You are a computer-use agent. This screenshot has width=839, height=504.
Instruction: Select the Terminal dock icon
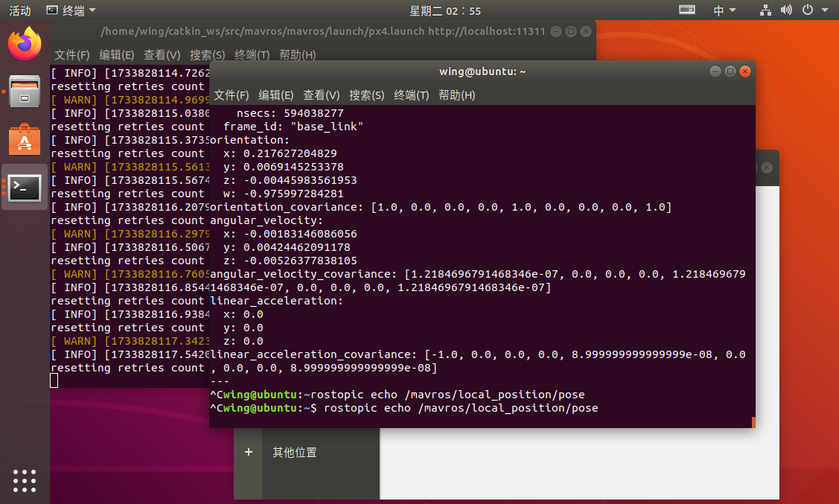[x=25, y=188]
